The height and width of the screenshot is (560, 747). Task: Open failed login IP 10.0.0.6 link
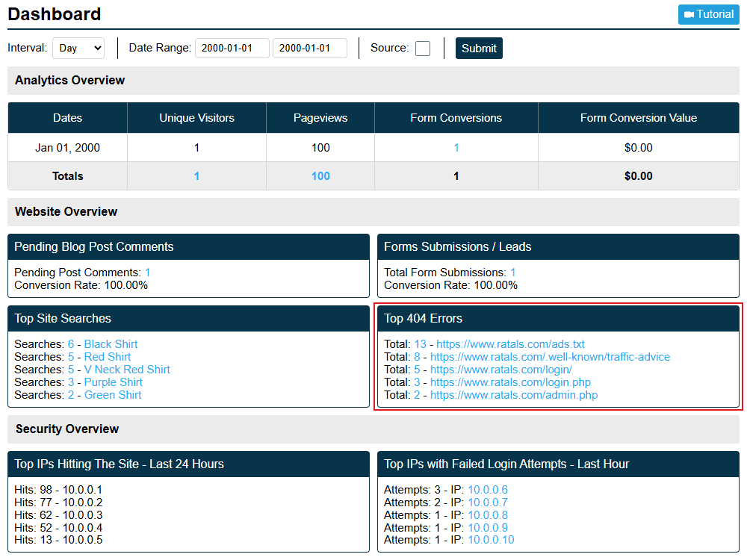(488, 490)
